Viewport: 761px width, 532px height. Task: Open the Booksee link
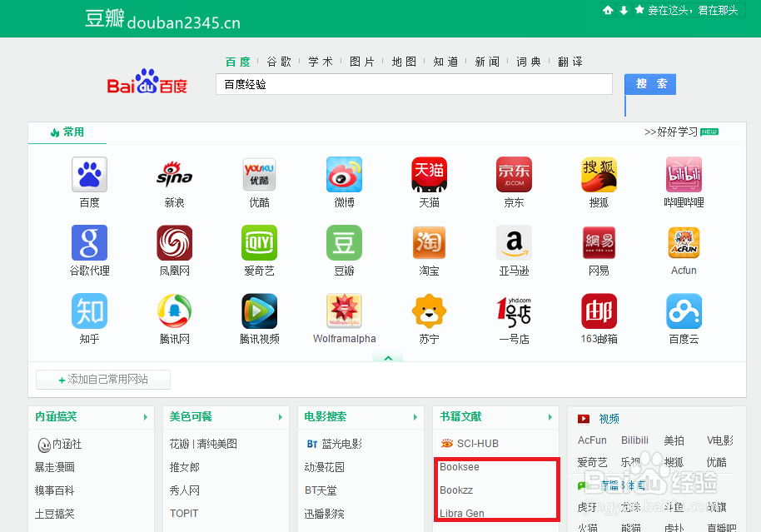tap(460, 466)
